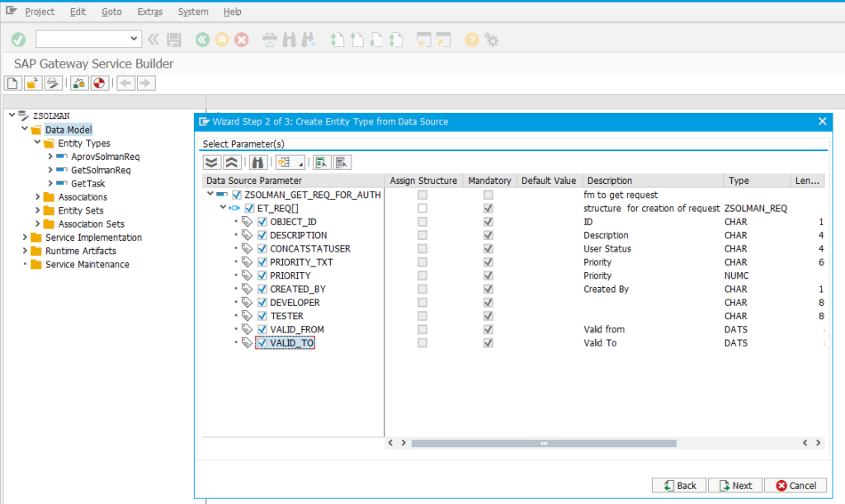Click the green Enter checkmark icon
The width and height of the screenshot is (845, 504).
coord(18,40)
